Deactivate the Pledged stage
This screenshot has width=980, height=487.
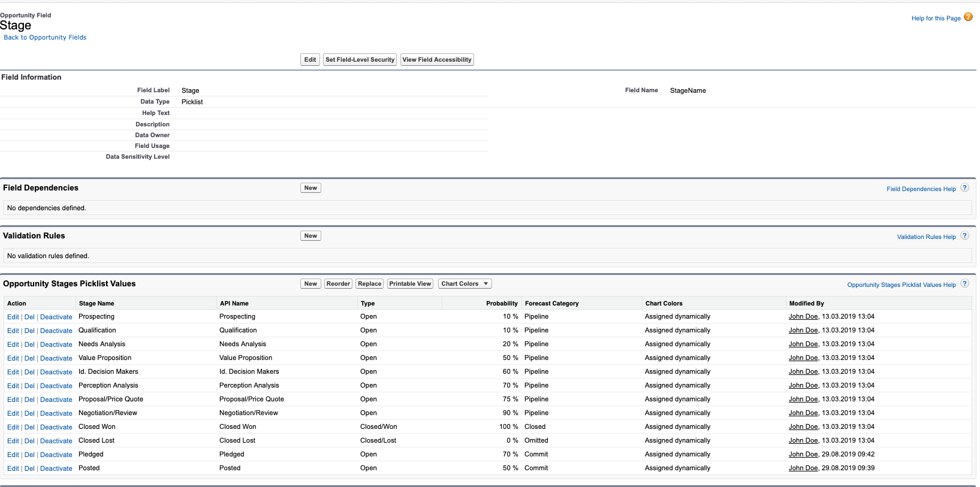point(56,455)
